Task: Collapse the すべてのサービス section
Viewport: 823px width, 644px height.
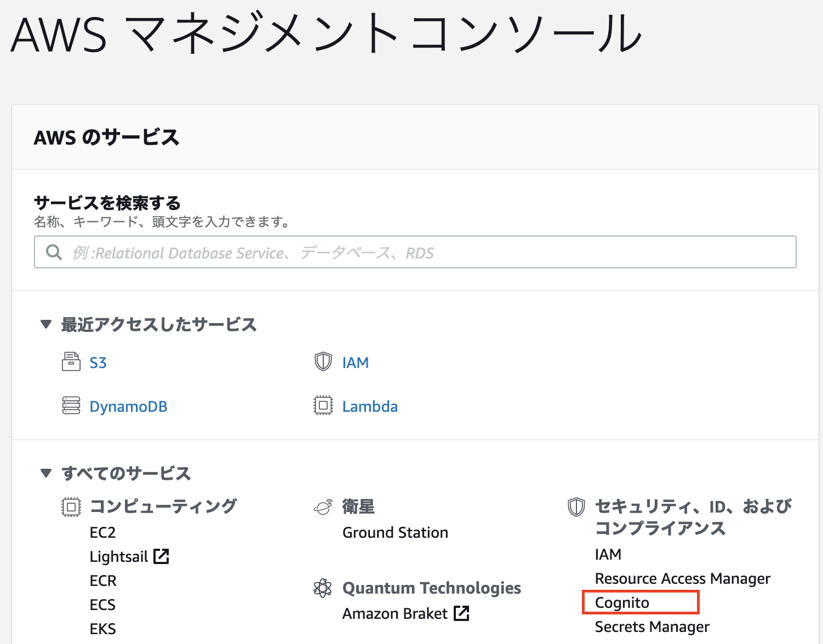Action: (x=46, y=473)
